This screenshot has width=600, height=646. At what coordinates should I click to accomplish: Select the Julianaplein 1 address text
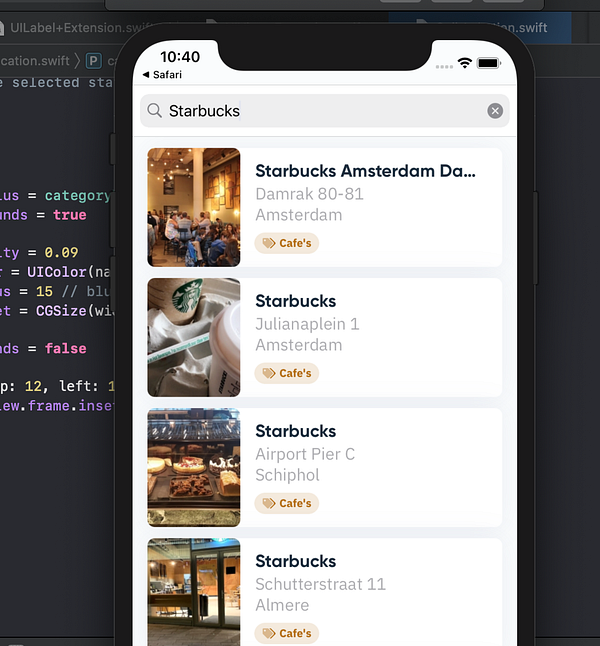click(307, 324)
